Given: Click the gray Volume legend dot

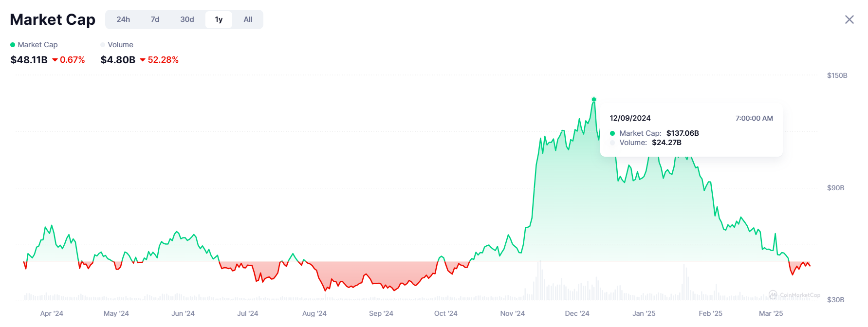Looking at the screenshot, I should point(103,45).
